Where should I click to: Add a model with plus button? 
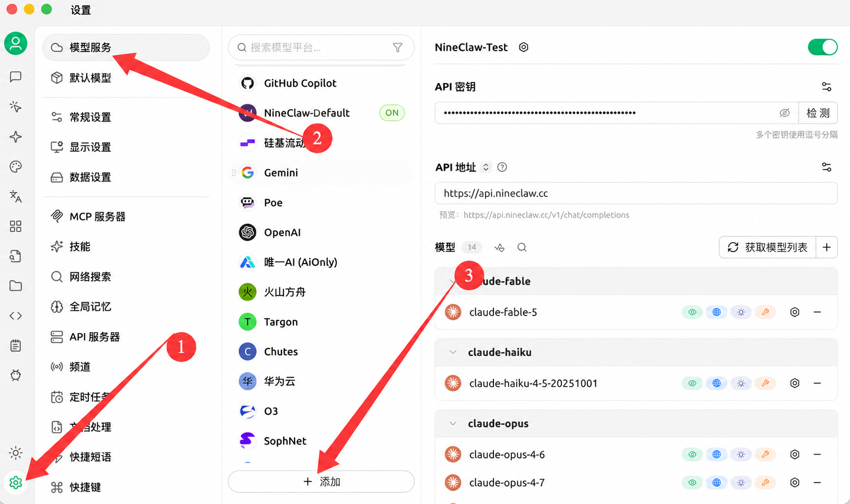point(827,247)
